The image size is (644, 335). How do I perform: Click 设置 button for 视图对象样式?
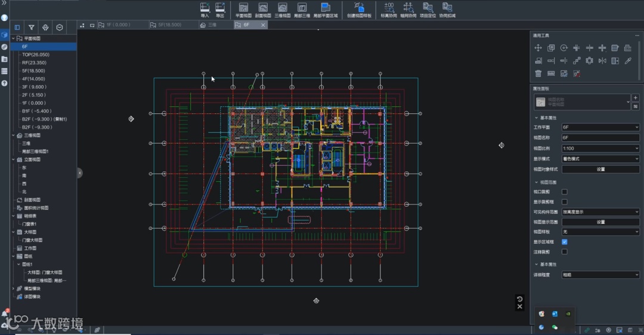600,169
